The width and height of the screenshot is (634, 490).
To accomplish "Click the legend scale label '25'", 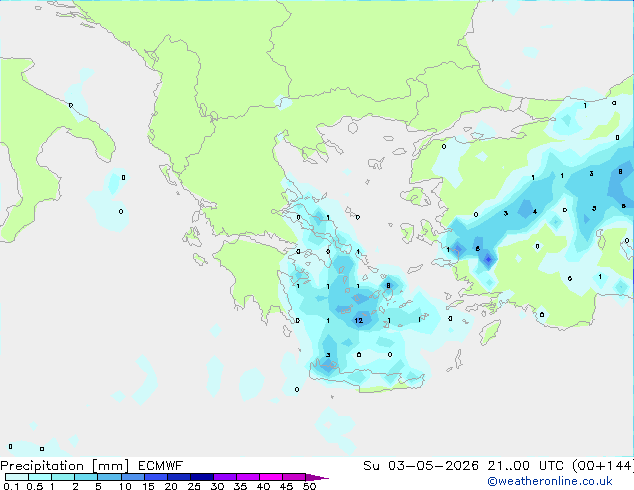I will tap(194, 486).
